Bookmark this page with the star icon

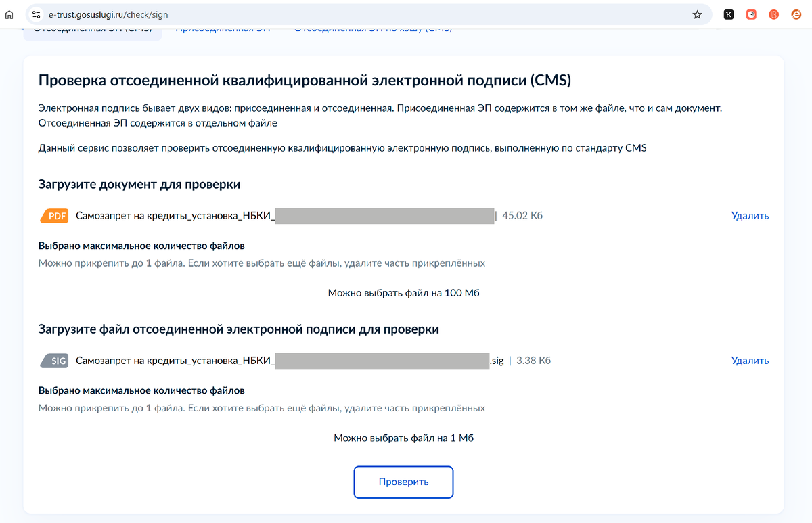(698, 14)
